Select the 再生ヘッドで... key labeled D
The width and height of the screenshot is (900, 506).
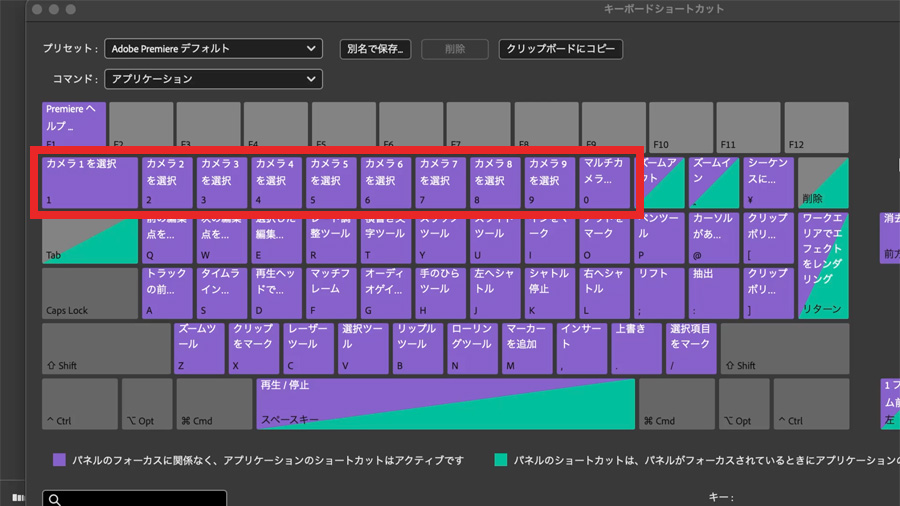pyautogui.click(x=276, y=293)
